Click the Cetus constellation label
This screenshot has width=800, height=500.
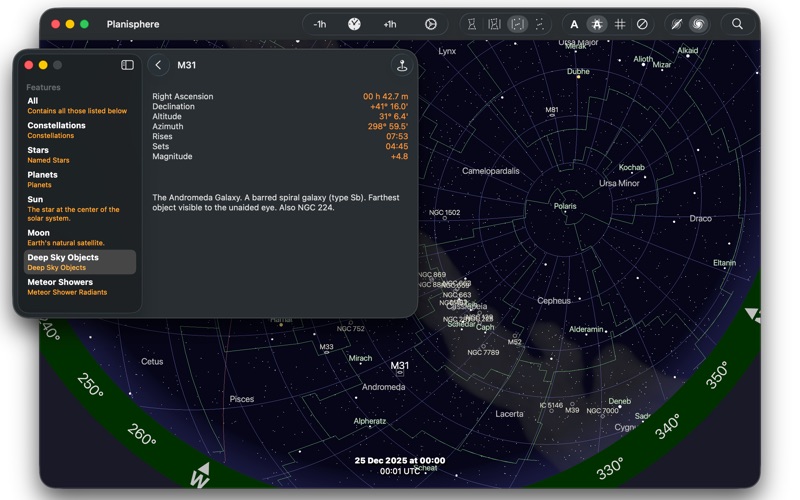click(152, 361)
